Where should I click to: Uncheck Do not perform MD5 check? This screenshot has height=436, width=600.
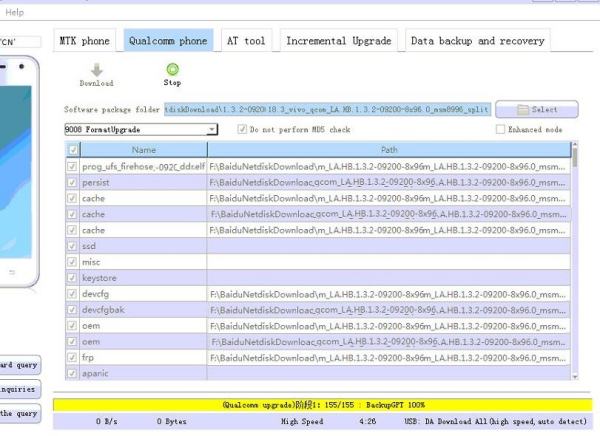point(241,130)
